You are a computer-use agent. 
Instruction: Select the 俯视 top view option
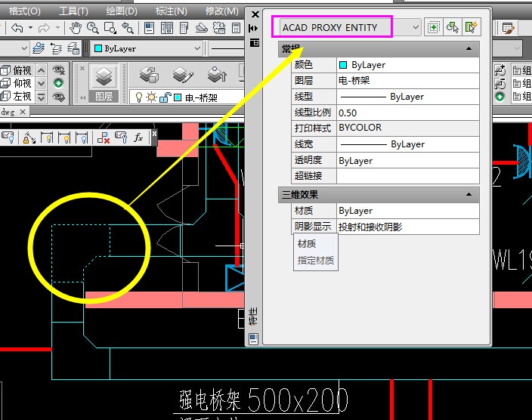coord(22,70)
